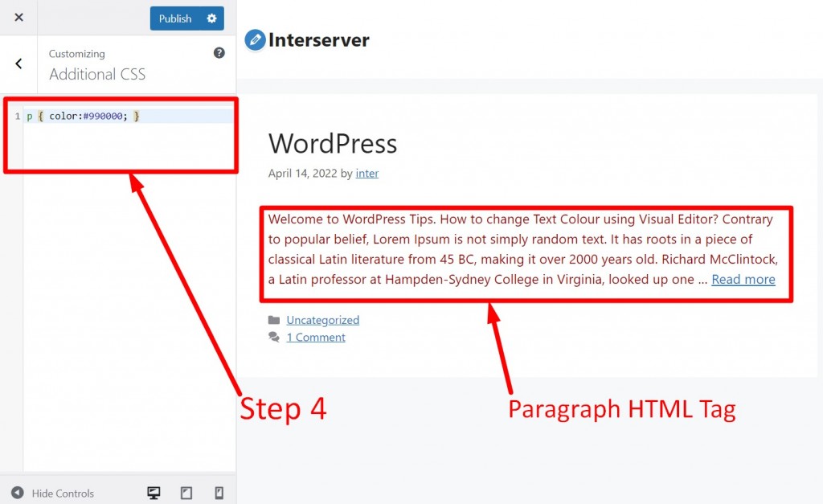Image resolution: width=823 pixels, height=504 pixels.
Task: Click the Hide Controls label
Action: (63, 494)
